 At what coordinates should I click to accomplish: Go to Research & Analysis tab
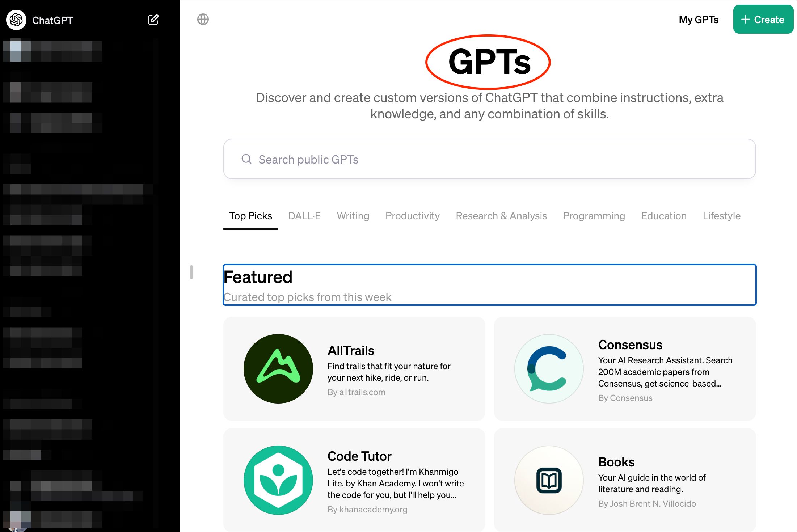tap(501, 216)
